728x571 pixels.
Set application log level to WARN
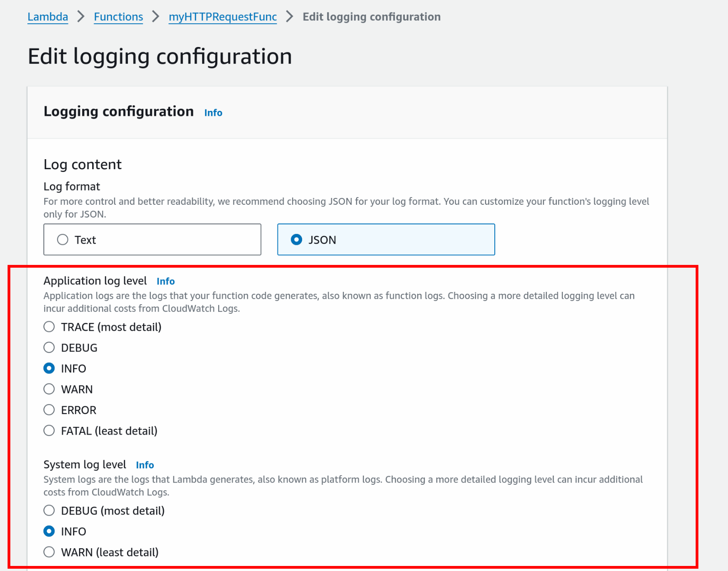(x=49, y=389)
